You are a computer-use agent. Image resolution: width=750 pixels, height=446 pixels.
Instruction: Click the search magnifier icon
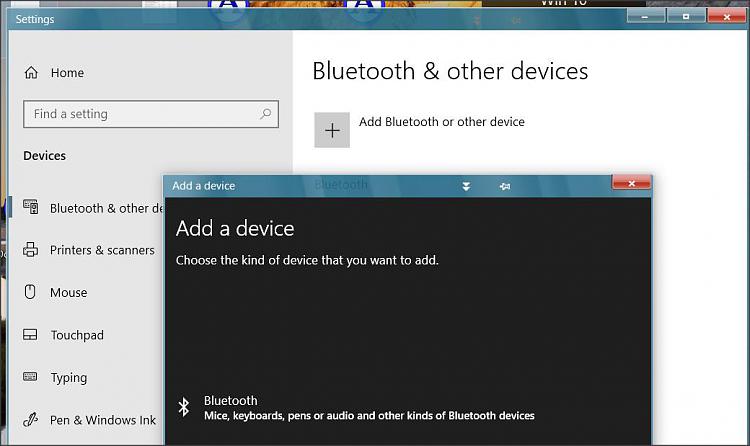click(x=265, y=114)
